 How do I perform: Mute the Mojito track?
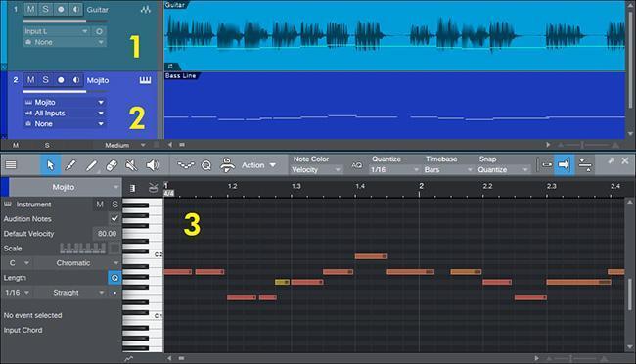(31, 80)
